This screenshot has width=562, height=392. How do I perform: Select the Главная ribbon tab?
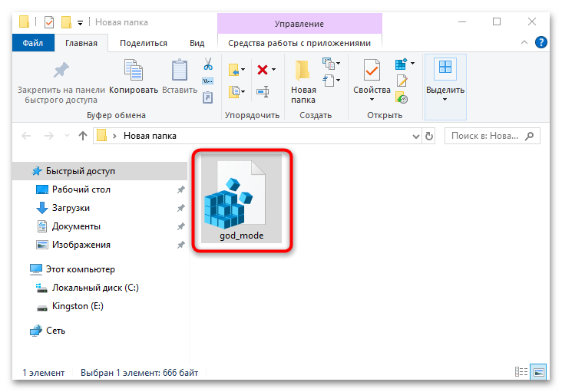pyautogui.click(x=81, y=43)
